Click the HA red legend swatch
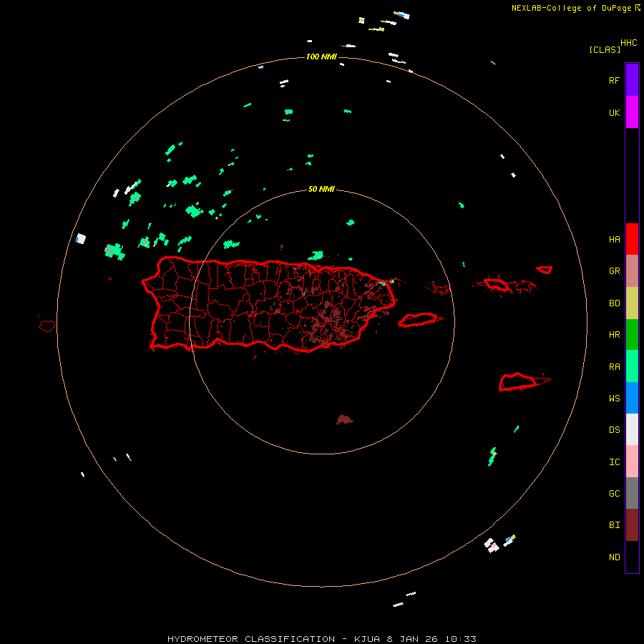 pyautogui.click(x=632, y=239)
